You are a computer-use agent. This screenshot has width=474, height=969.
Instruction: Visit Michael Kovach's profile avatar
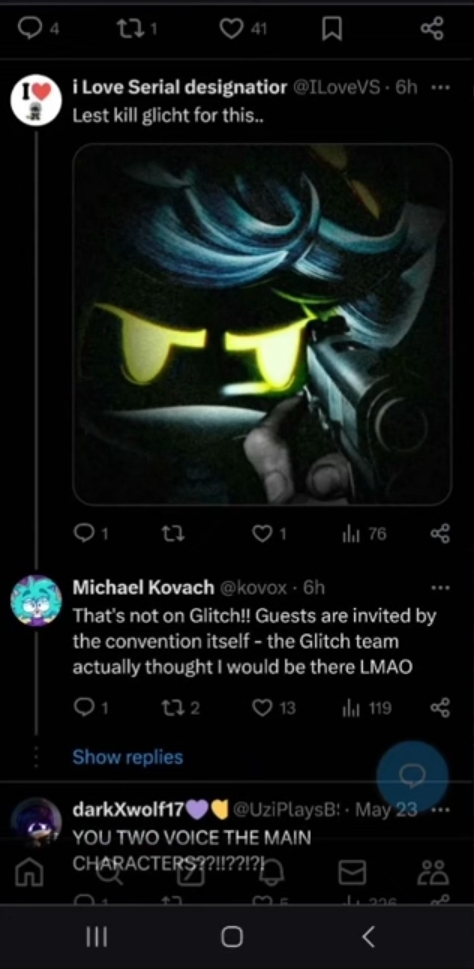(x=36, y=600)
